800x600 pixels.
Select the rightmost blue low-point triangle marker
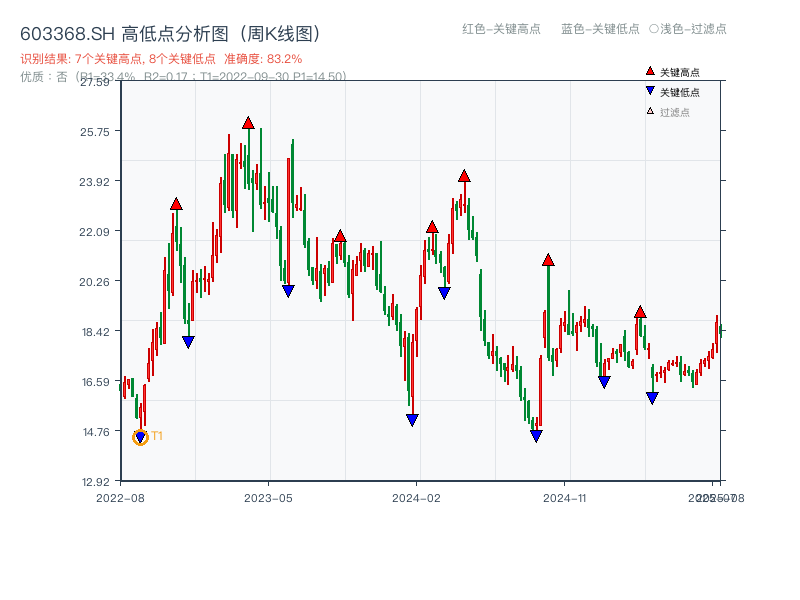point(652,399)
